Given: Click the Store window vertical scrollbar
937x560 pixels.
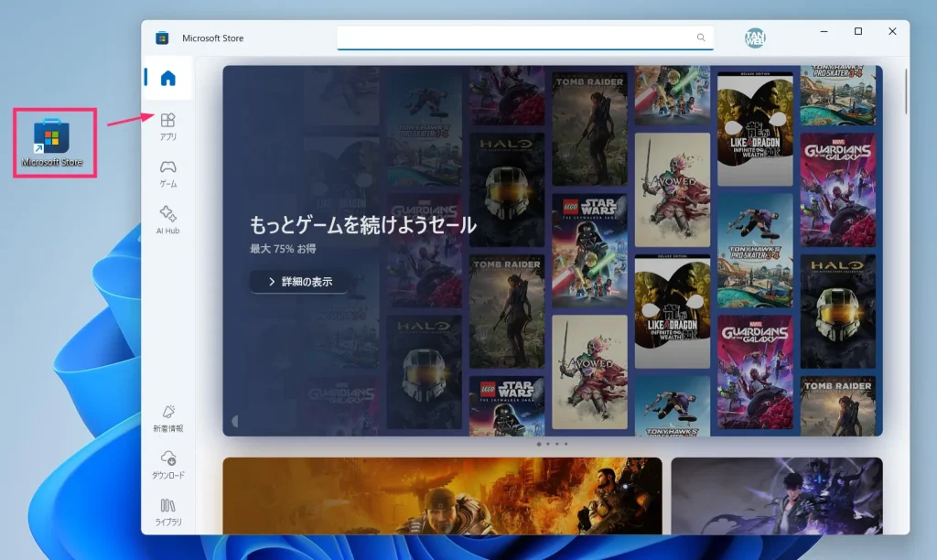Looking at the screenshot, I should [906, 91].
